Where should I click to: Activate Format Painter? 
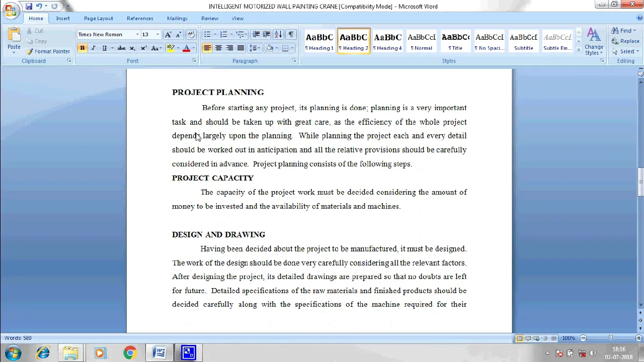[48, 51]
